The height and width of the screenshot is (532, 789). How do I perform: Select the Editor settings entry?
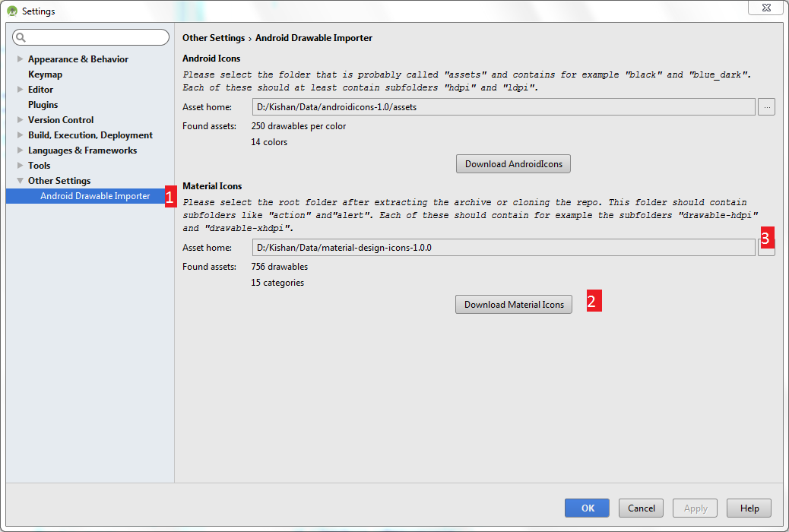click(x=40, y=89)
